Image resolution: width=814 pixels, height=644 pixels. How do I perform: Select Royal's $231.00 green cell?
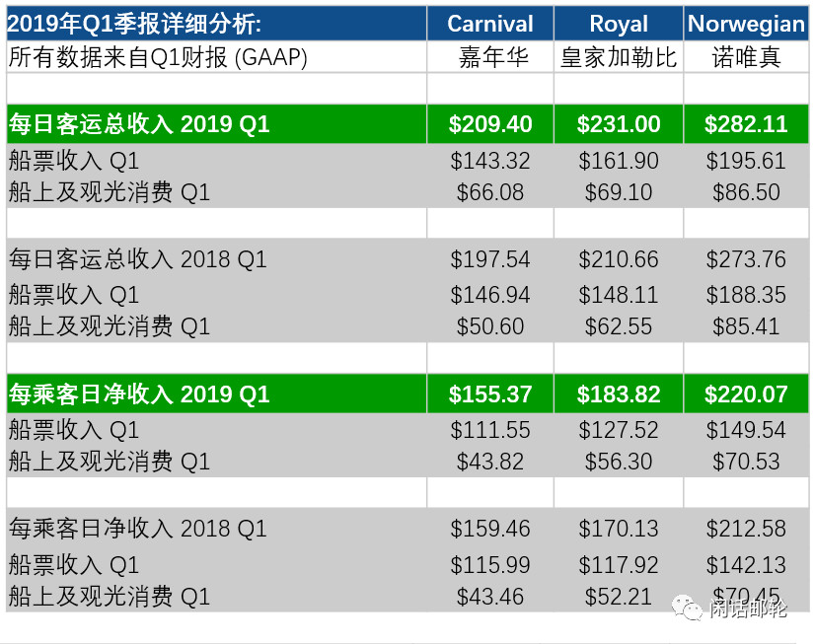click(619, 124)
